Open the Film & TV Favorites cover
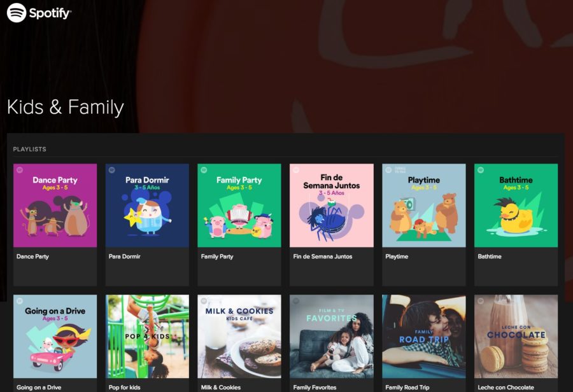The height and width of the screenshot is (392, 573). 332,337
